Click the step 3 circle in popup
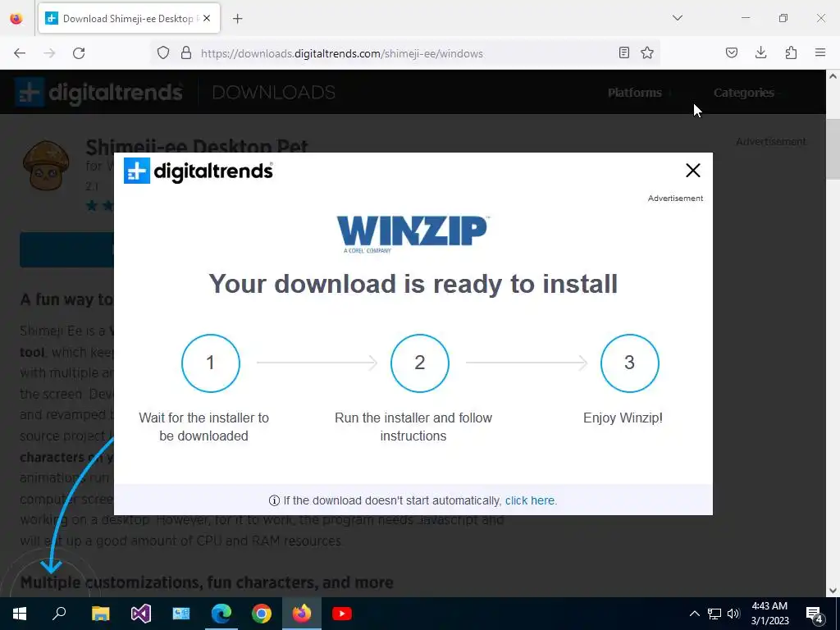This screenshot has width=840, height=630. [x=629, y=363]
